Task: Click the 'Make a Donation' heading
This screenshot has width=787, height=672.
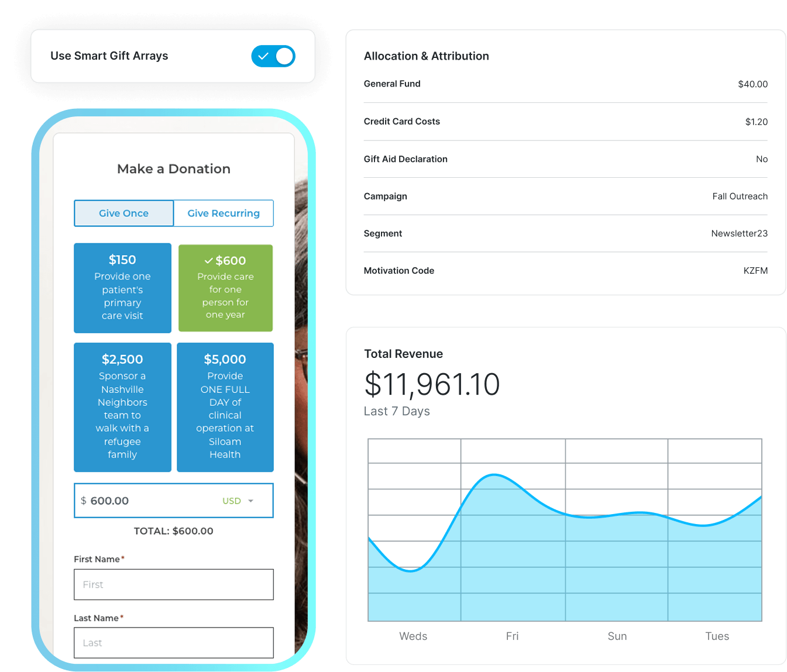Action: pos(174,169)
